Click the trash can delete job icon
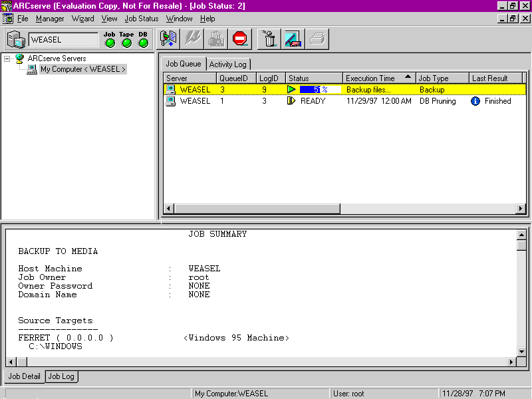Screen dimensions: 532x399 click(x=269, y=39)
